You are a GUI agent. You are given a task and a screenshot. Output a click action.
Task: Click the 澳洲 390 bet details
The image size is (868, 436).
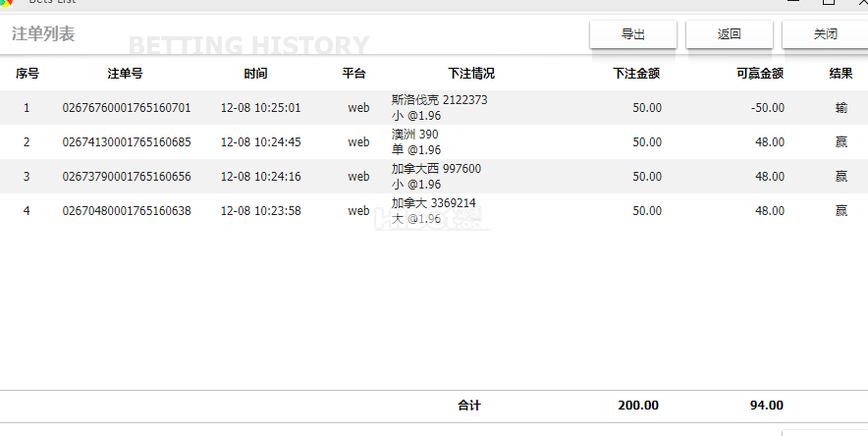pyautogui.click(x=415, y=135)
